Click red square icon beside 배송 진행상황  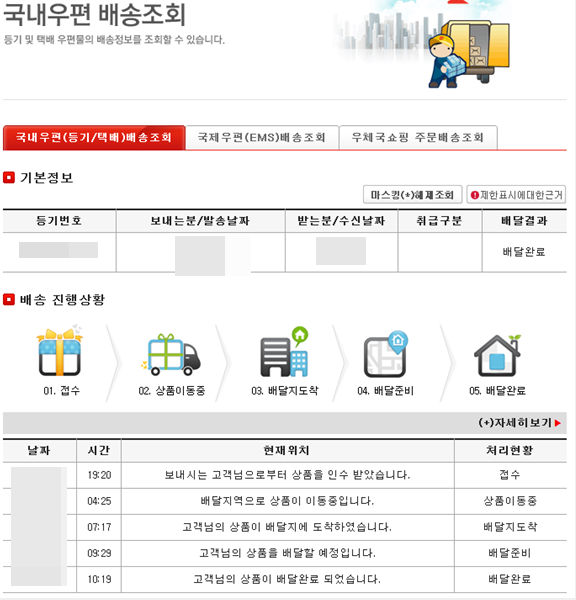(9, 299)
